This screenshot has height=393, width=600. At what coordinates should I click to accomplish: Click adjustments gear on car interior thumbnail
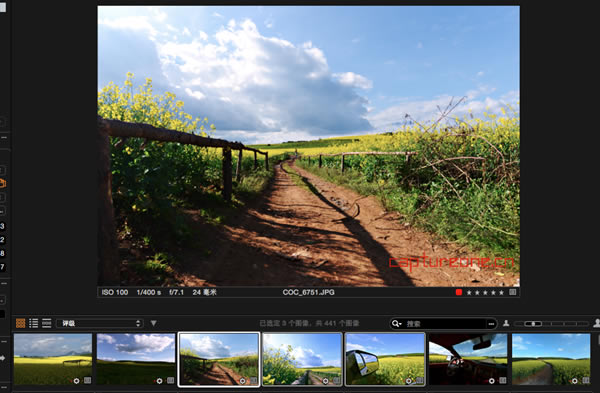[x=492, y=381]
